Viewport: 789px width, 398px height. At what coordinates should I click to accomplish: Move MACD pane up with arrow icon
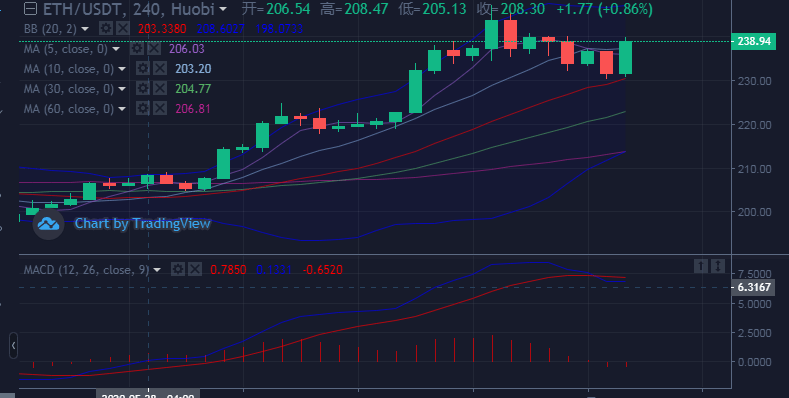(700, 266)
